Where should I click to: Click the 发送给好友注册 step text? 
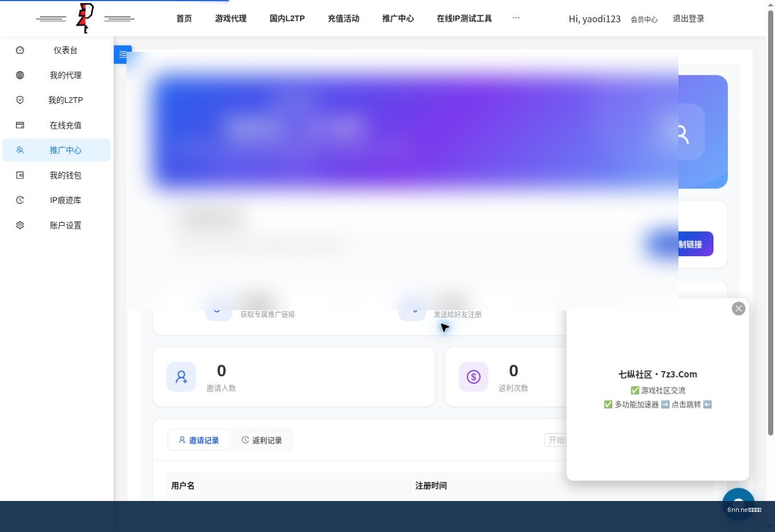click(x=458, y=314)
